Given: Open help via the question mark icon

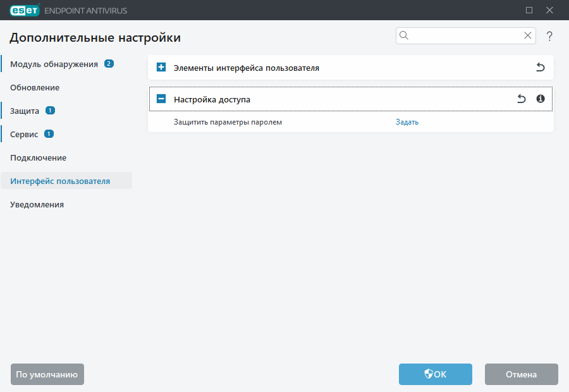Looking at the screenshot, I should pos(549,37).
